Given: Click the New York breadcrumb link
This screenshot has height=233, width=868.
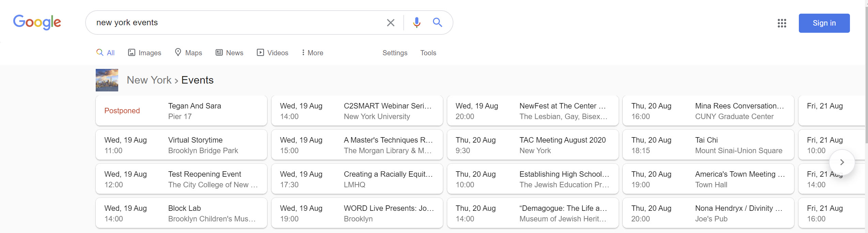Looking at the screenshot, I should click(149, 80).
